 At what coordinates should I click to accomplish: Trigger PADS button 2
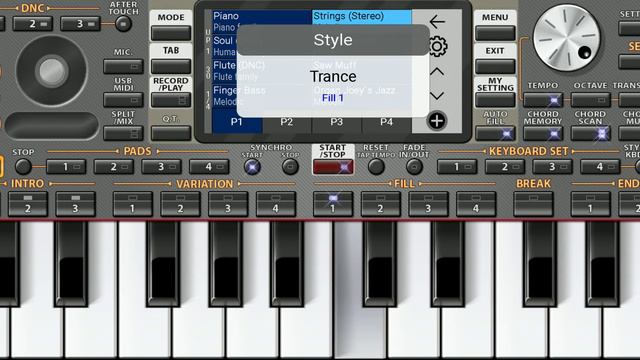click(x=114, y=167)
